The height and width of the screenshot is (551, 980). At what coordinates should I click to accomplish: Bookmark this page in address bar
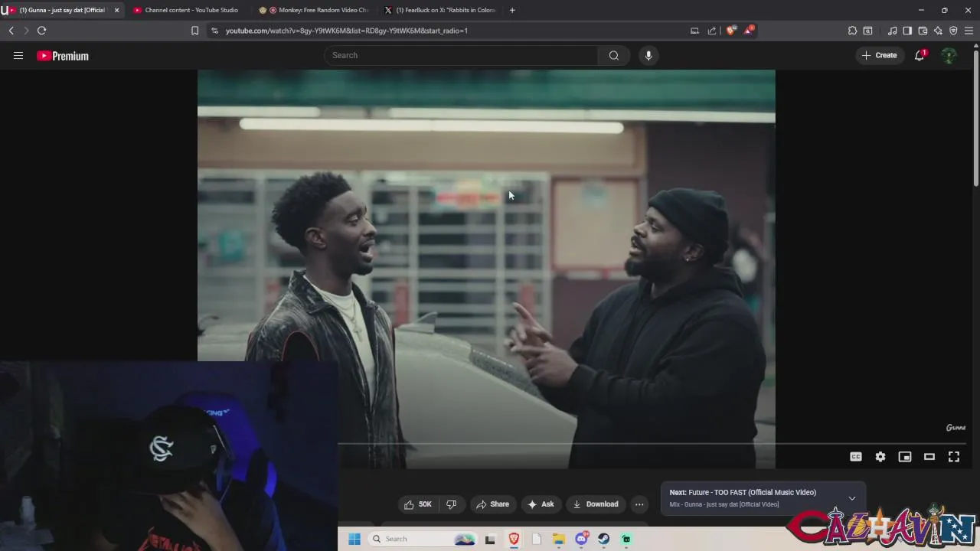coord(194,31)
